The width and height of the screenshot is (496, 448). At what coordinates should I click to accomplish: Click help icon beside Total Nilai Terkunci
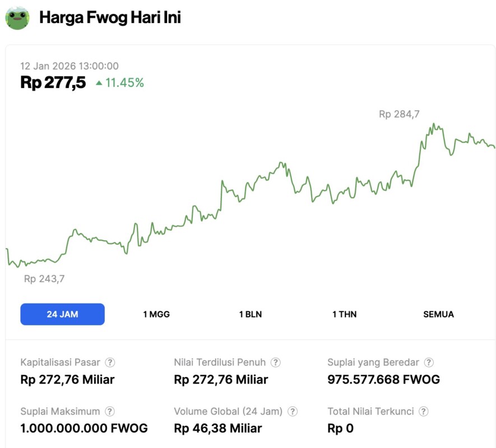[x=424, y=412]
